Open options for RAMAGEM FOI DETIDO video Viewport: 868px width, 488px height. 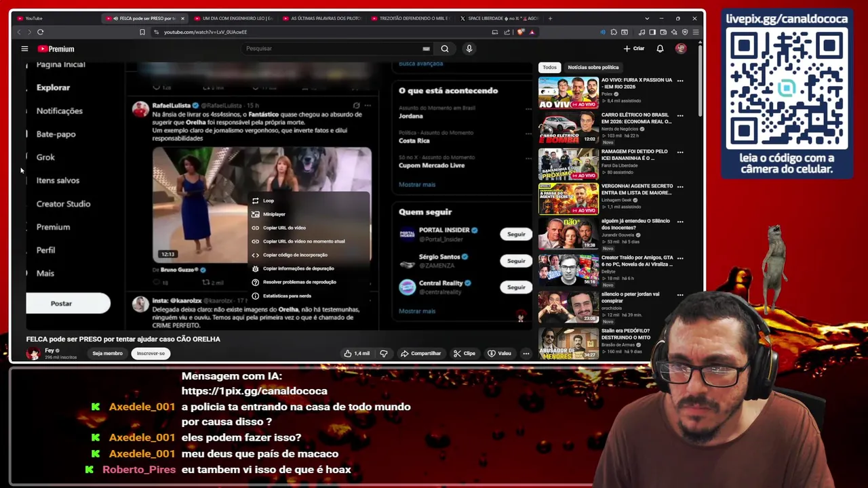[x=680, y=152]
